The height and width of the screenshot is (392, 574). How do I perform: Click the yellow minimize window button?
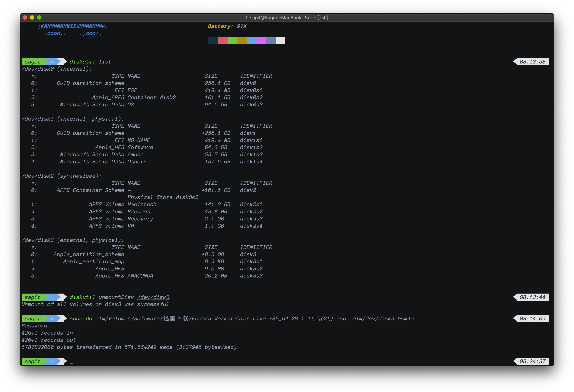point(32,17)
